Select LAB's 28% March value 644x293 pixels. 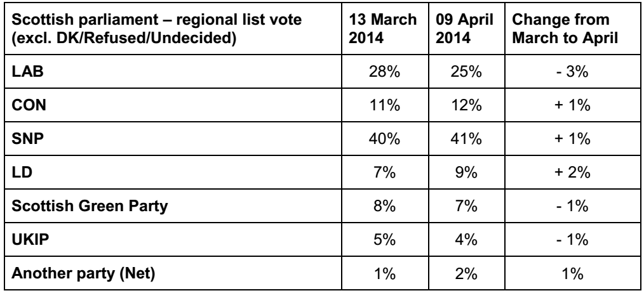click(384, 72)
